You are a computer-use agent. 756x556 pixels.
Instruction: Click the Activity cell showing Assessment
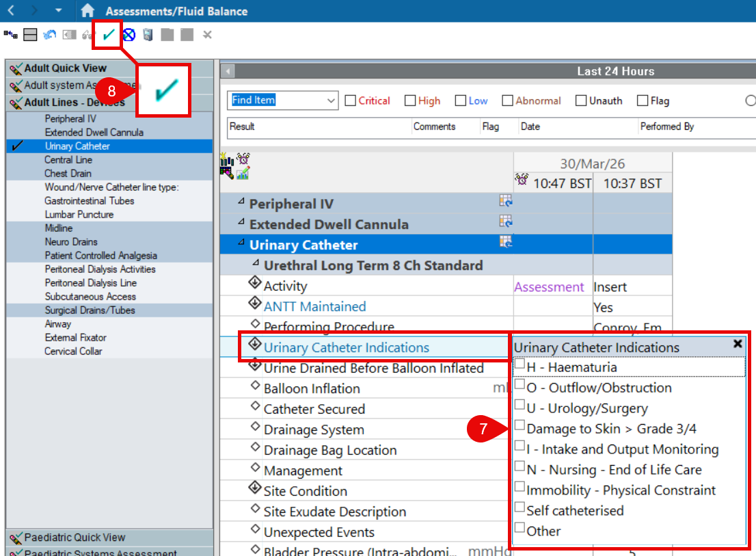click(x=549, y=287)
